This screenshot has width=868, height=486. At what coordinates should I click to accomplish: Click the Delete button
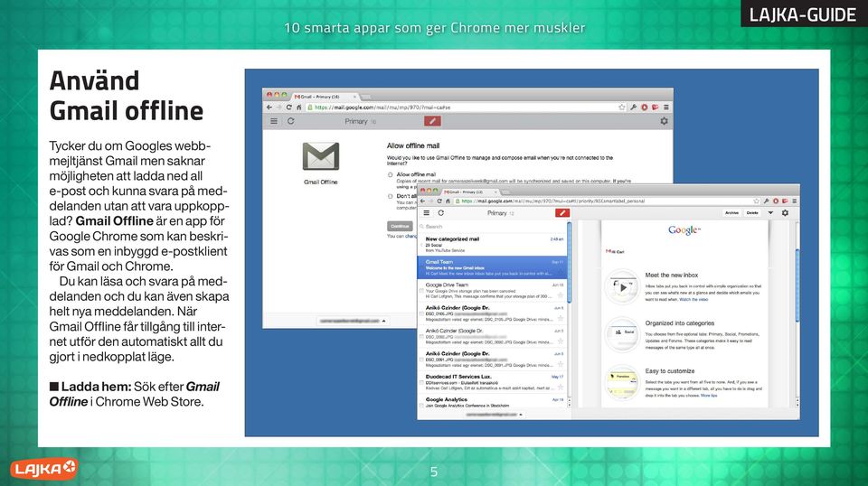coord(752,213)
